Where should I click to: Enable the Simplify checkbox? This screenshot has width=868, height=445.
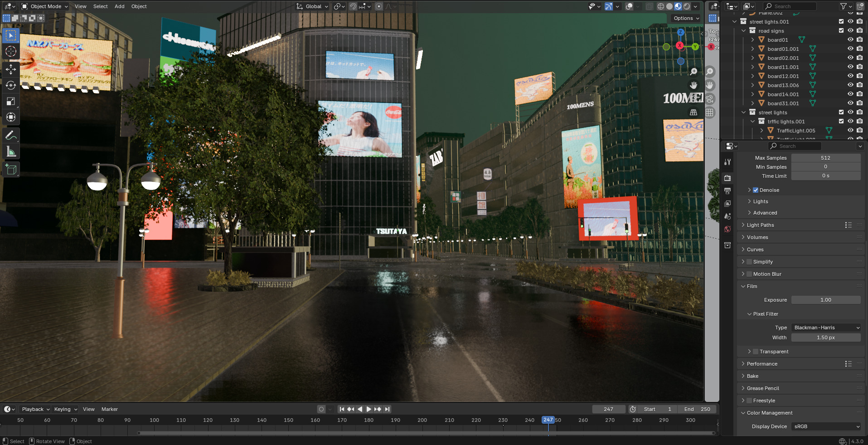(749, 262)
